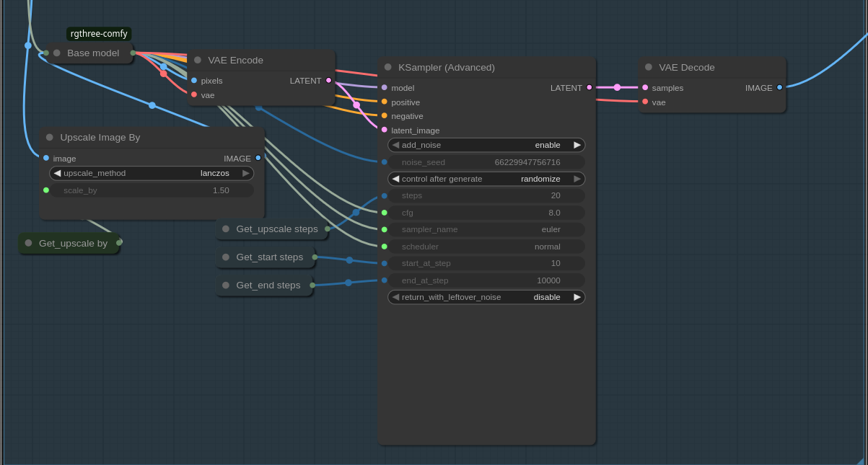The width and height of the screenshot is (868, 465).
Task: Collapse the Upscale Image By node dot
Action: (49, 137)
